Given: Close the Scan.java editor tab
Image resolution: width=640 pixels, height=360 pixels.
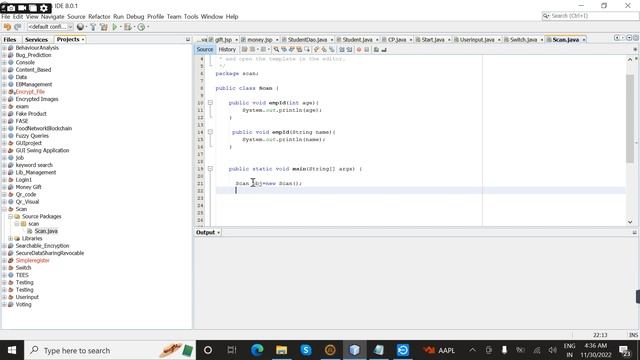Looking at the screenshot, I should (x=584, y=40).
